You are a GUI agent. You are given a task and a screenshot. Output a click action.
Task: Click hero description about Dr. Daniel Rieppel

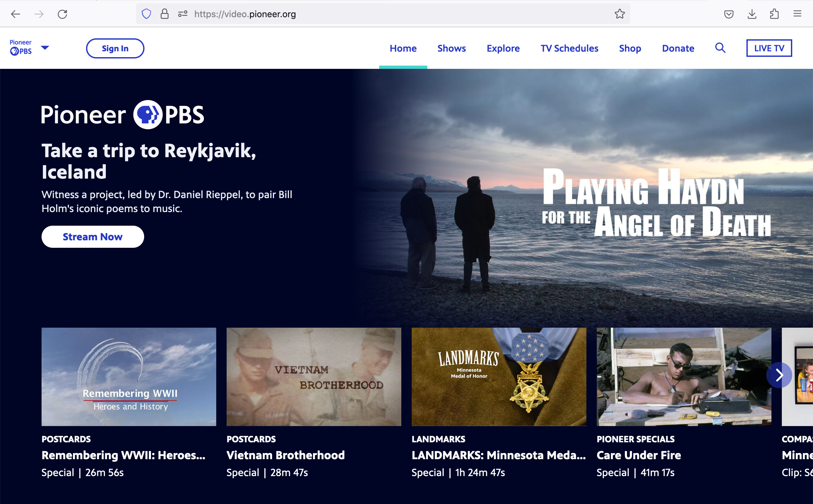point(167,201)
